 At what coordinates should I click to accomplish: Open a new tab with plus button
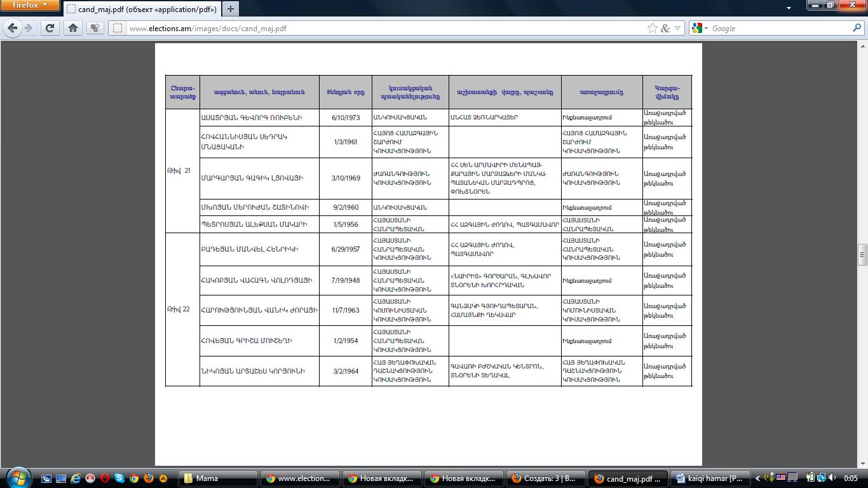coord(230,9)
